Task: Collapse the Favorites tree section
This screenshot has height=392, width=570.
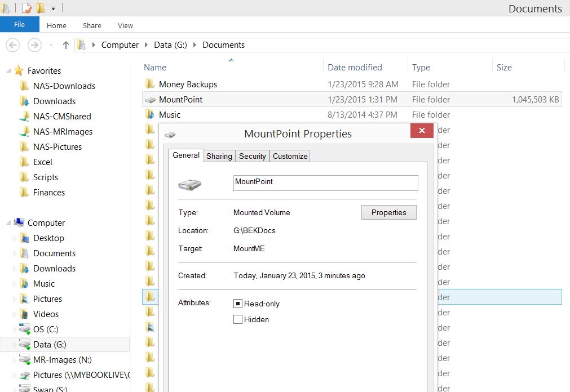Action: pos(8,71)
